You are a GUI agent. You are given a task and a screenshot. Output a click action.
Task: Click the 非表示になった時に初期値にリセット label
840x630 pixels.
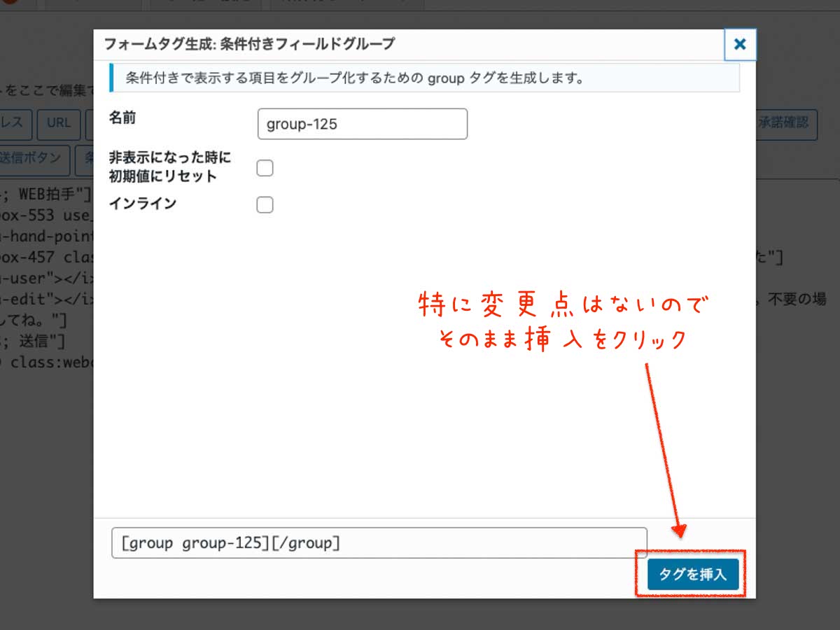[169, 167]
